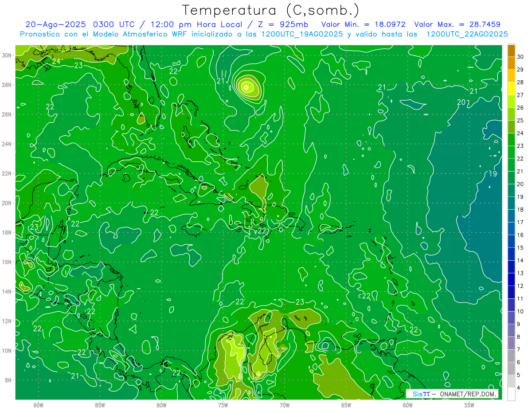532x411 pixels.
Task: Click the '60W' longitude axis label
Action: (408, 406)
